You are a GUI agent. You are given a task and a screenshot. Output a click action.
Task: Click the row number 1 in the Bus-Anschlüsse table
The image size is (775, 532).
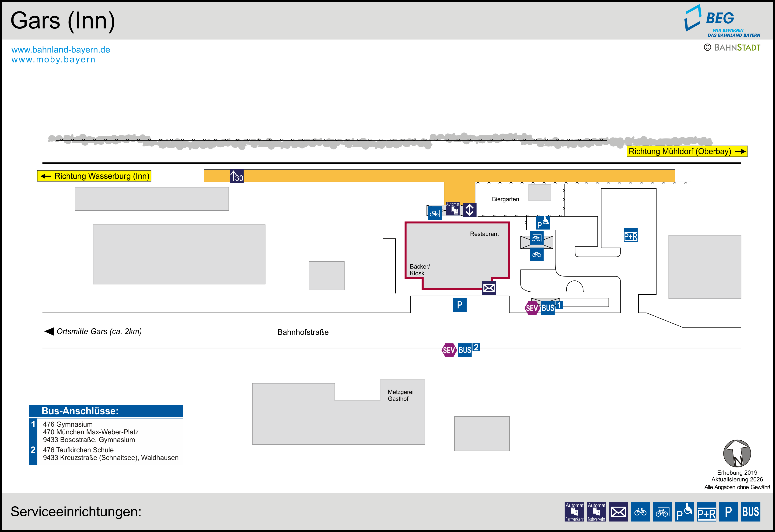click(33, 424)
